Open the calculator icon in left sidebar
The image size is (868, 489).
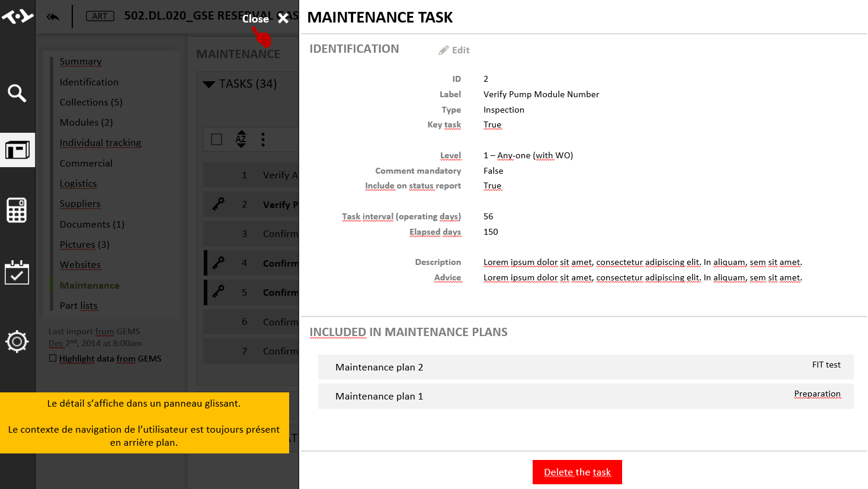(17, 210)
